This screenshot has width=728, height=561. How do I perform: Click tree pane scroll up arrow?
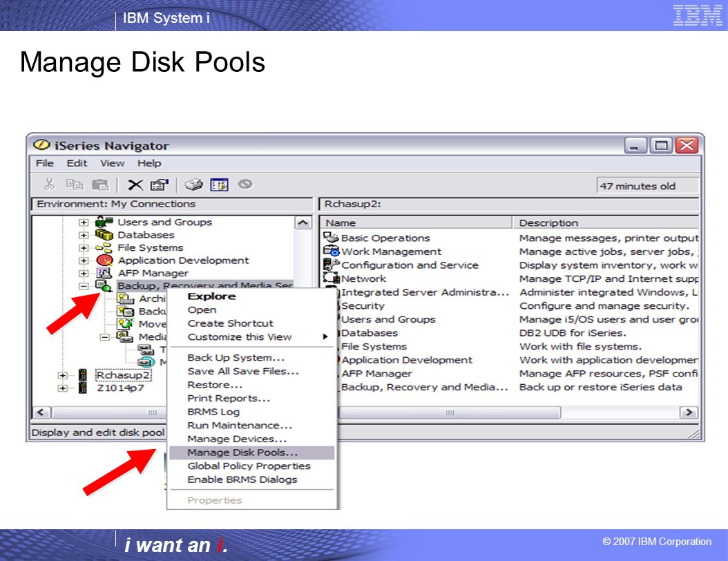click(303, 223)
